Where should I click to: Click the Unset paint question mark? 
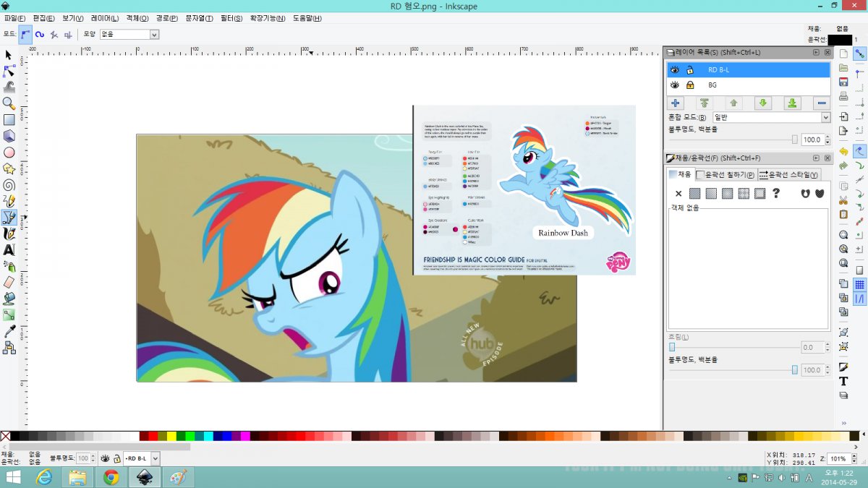click(x=776, y=193)
